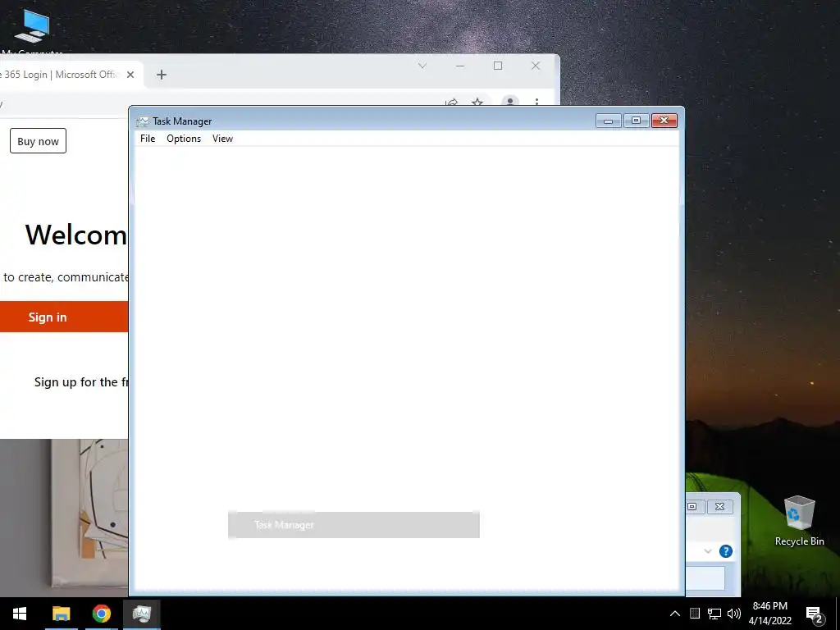Open Chrome tab search chevron
Viewport: 840px width, 630px height.
click(422, 66)
